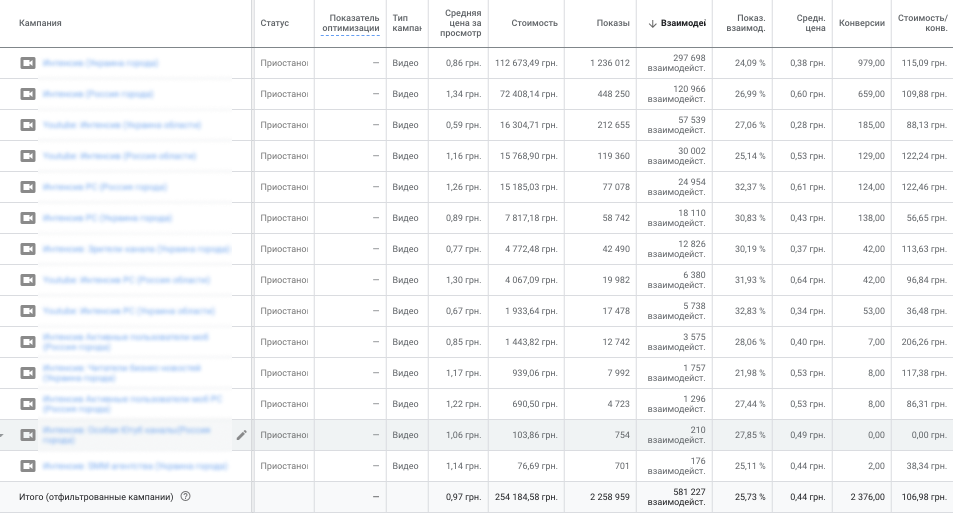Click video camera icon in first campaign row

pyautogui.click(x=28, y=63)
